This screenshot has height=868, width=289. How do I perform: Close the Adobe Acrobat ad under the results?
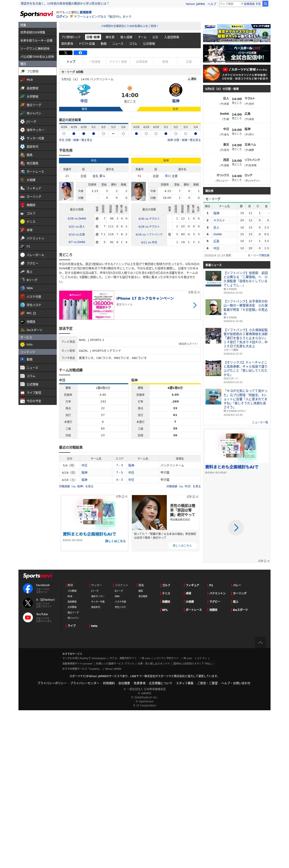click(126, 497)
